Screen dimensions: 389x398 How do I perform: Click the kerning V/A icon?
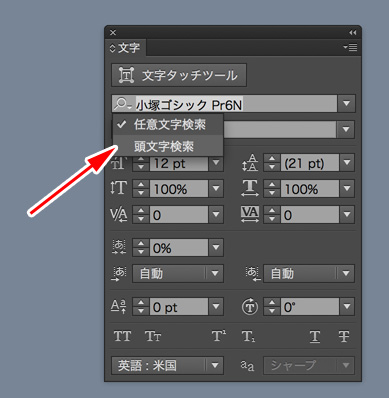118,214
